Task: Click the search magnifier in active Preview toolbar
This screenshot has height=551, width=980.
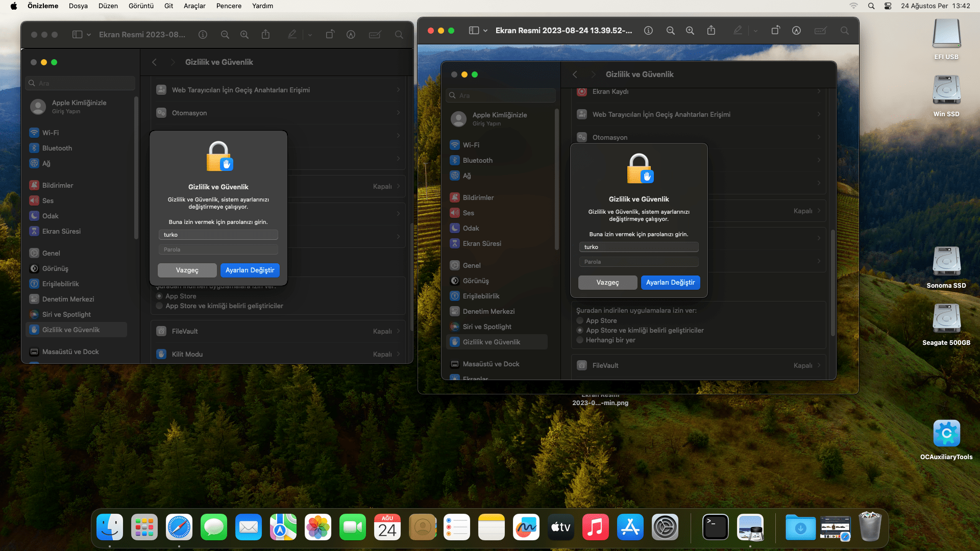Action: coord(845,31)
